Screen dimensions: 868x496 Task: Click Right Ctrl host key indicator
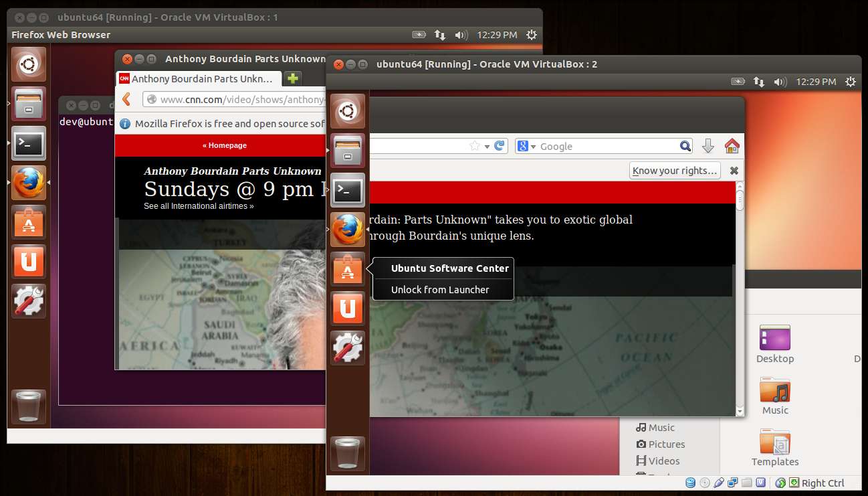[823, 483]
